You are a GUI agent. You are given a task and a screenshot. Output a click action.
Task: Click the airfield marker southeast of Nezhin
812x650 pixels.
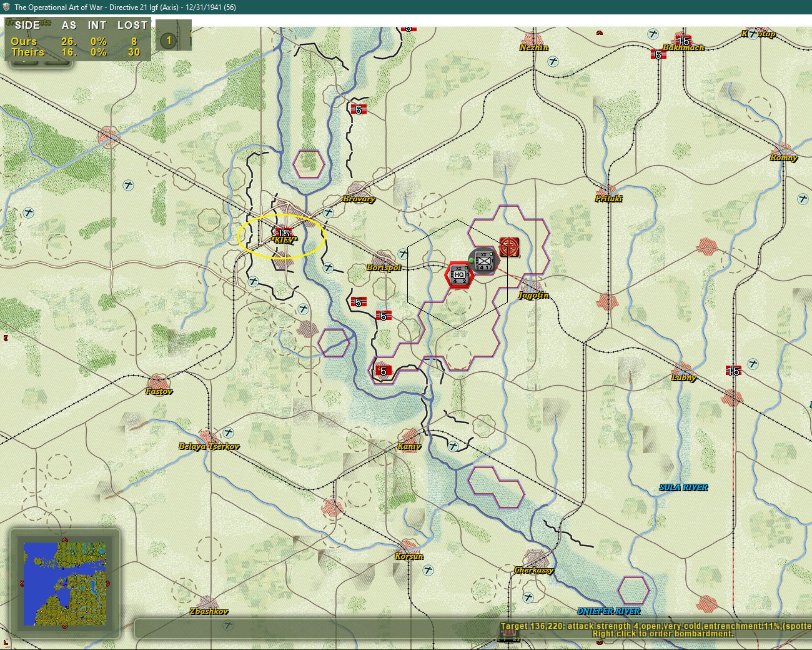[553, 61]
